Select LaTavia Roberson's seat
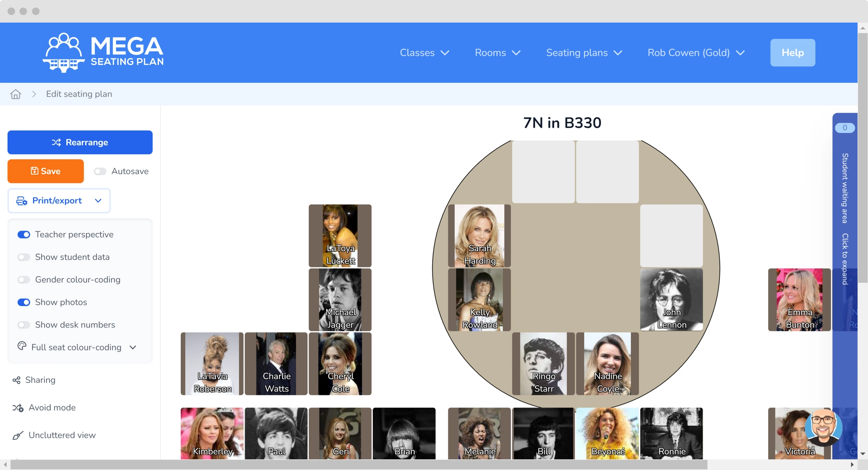The height and width of the screenshot is (470, 868). point(212,364)
